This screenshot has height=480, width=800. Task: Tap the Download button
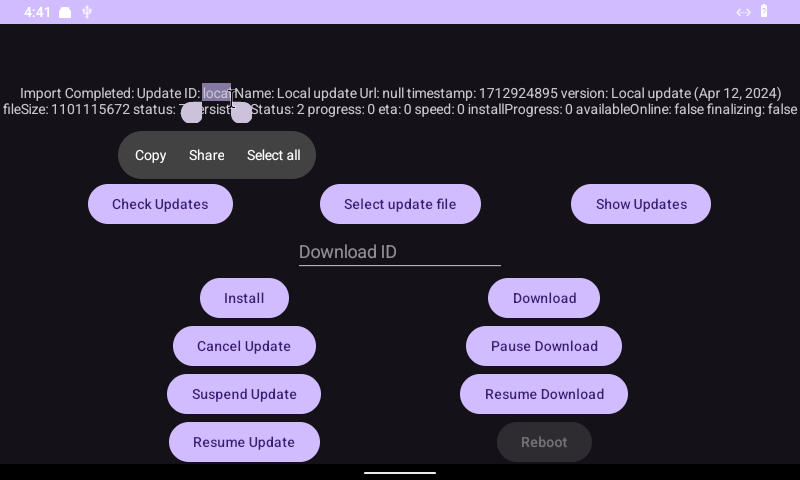pyautogui.click(x=544, y=298)
